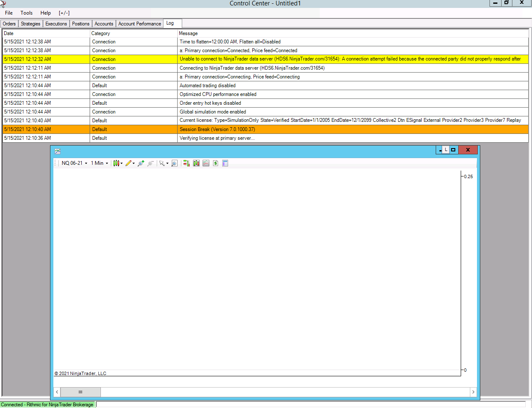The width and height of the screenshot is (532, 408).
Task: Expand the NQ 06-21 instrument selector
Action: point(75,163)
